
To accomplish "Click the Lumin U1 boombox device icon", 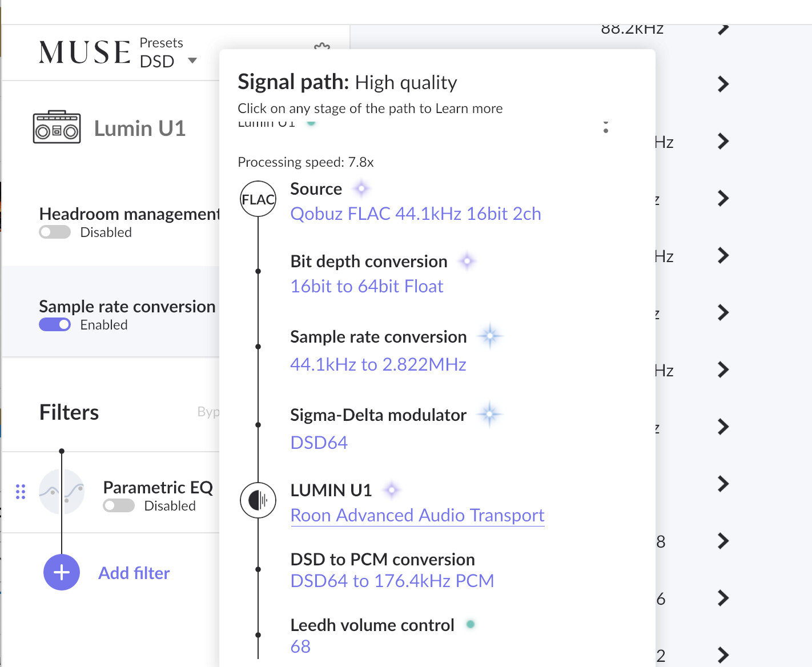I will 57,127.
